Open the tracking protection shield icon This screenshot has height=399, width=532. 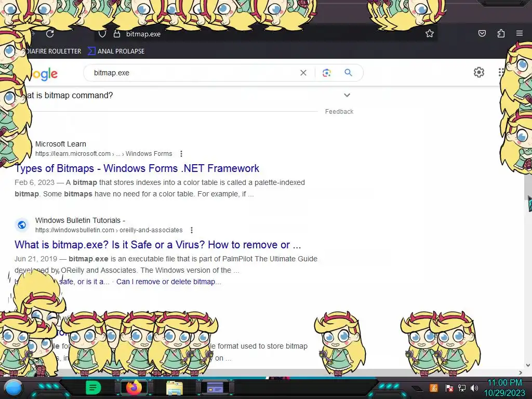coord(102,34)
